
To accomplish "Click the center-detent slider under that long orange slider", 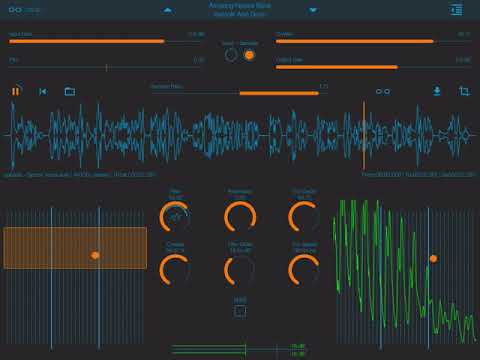I will (106, 68).
